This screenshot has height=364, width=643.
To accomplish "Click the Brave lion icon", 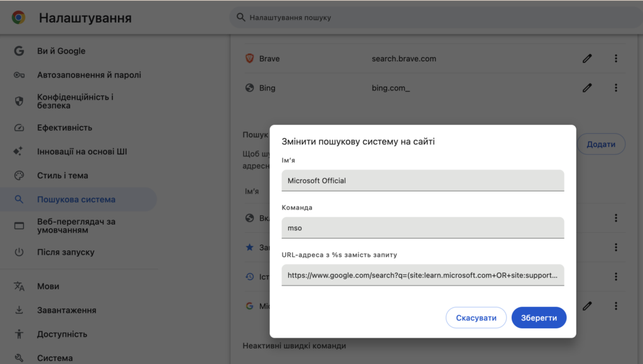I will click(249, 58).
